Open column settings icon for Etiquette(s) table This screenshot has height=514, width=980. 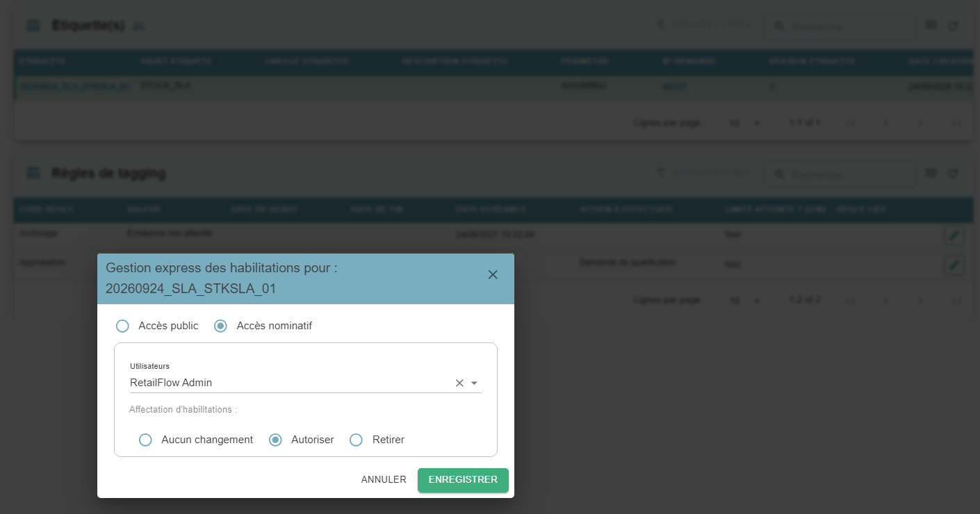coord(931,25)
